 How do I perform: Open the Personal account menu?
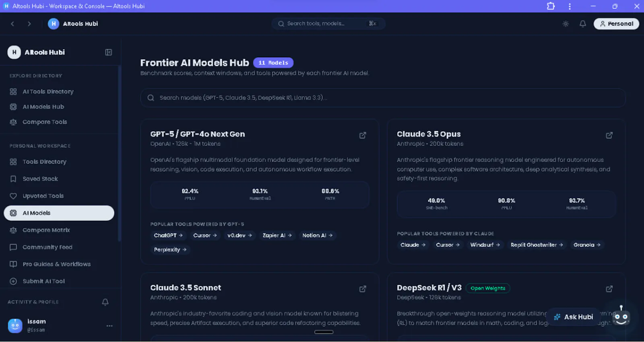(616, 24)
